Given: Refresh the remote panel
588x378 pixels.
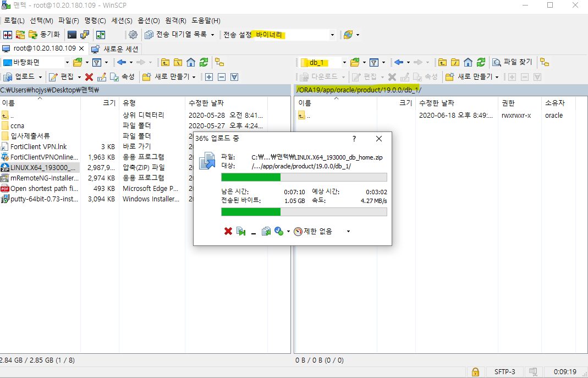Looking at the screenshot, I should coord(481,62).
